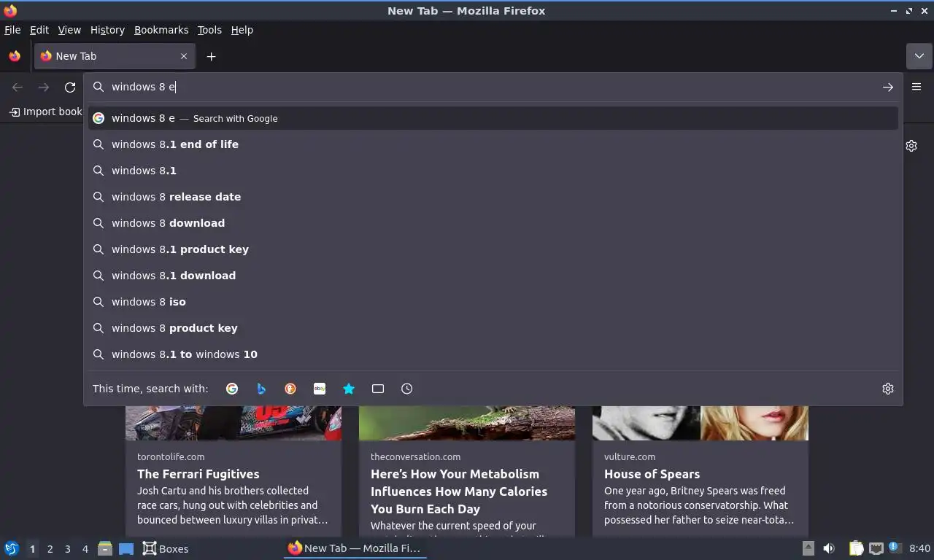Open the metabolism and calories article
Screen dimensions: 934x560
[x=459, y=491]
